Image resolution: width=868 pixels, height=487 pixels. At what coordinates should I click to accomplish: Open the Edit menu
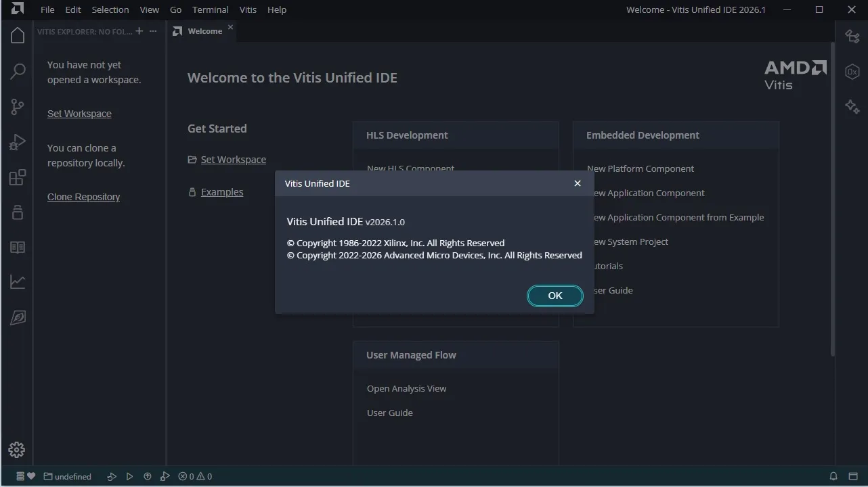pyautogui.click(x=73, y=9)
